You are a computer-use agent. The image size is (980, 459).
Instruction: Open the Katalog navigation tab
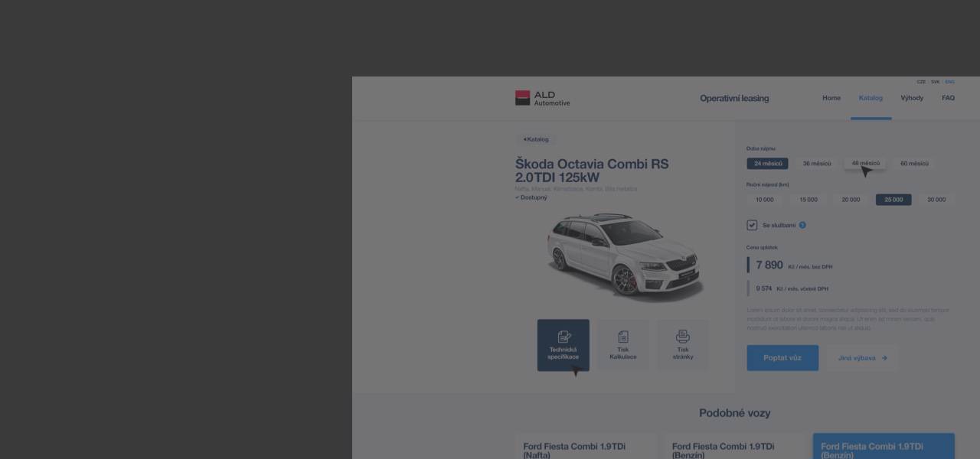click(x=871, y=98)
